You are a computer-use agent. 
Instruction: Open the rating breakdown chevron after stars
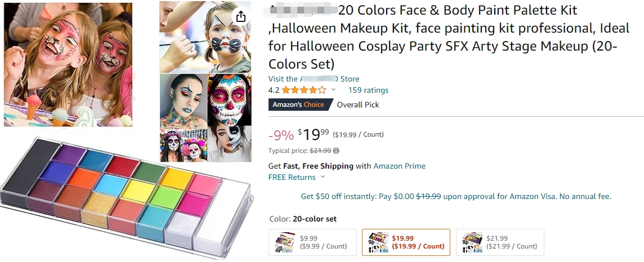(333, 90)
